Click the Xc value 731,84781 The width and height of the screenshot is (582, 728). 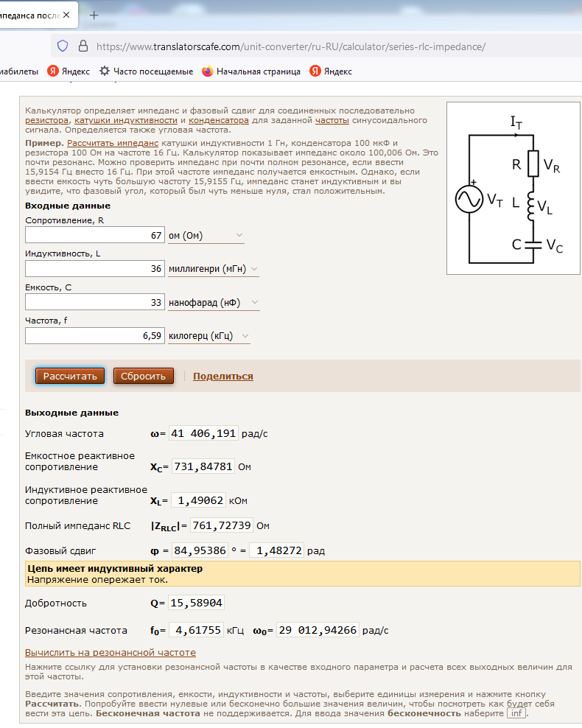coord(203,466)
